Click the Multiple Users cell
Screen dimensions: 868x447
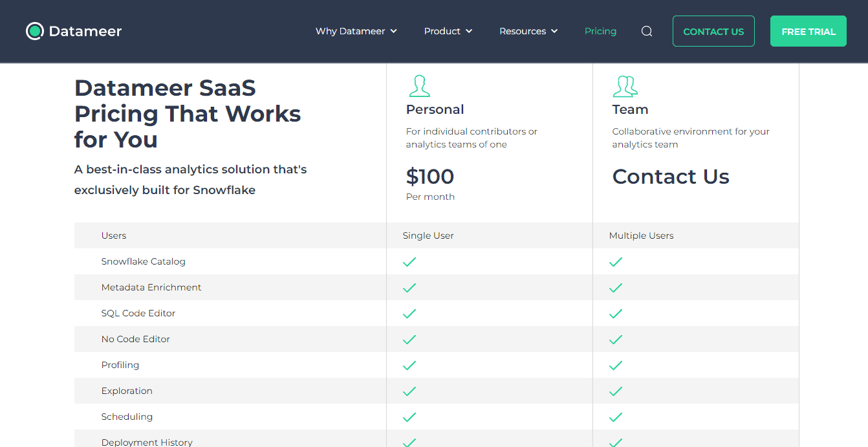641,235
